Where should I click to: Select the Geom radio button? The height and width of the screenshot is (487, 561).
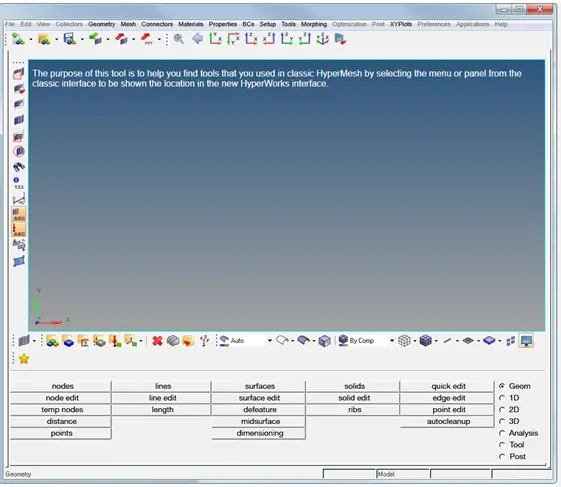[502, 386]
